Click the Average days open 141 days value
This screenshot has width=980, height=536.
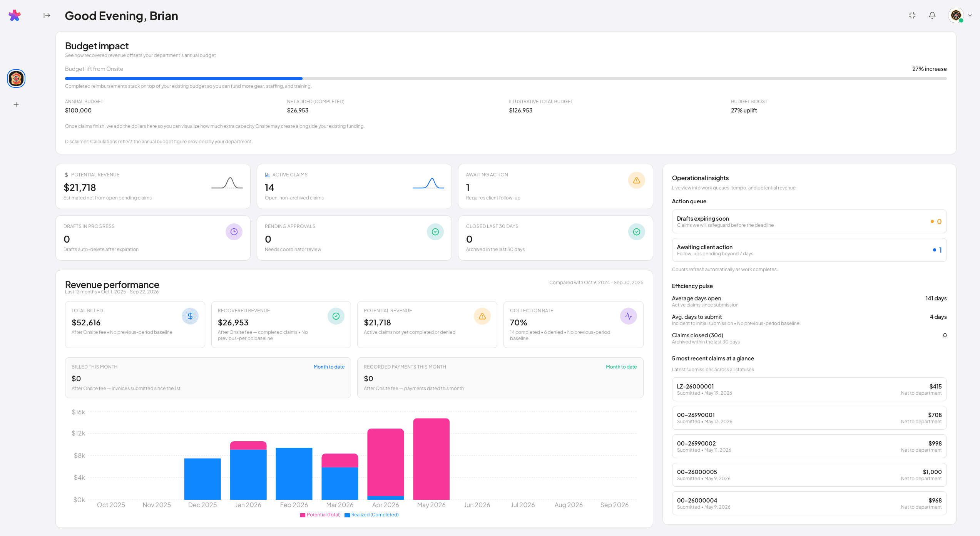(x=936, y=298)
